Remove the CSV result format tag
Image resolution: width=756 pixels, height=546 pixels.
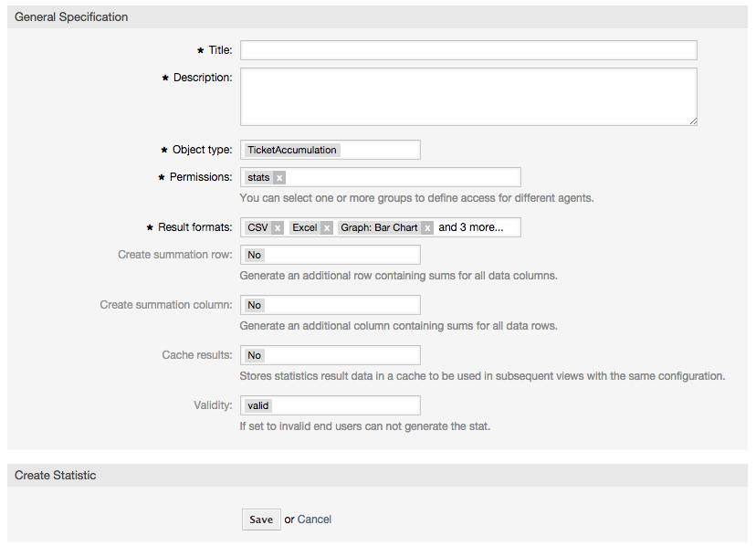pyautogui.click(x=278, y=228)
